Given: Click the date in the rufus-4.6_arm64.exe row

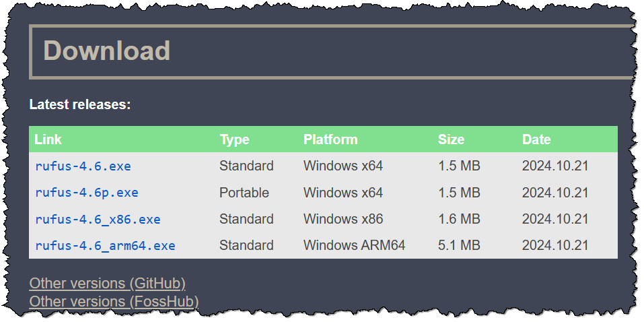Looking at the screenshot, I should 554,245.
